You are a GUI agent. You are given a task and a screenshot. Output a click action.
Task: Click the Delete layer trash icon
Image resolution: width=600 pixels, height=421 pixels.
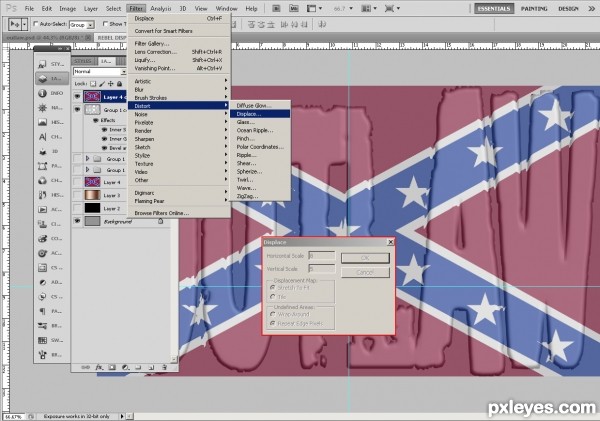[164, 367]
